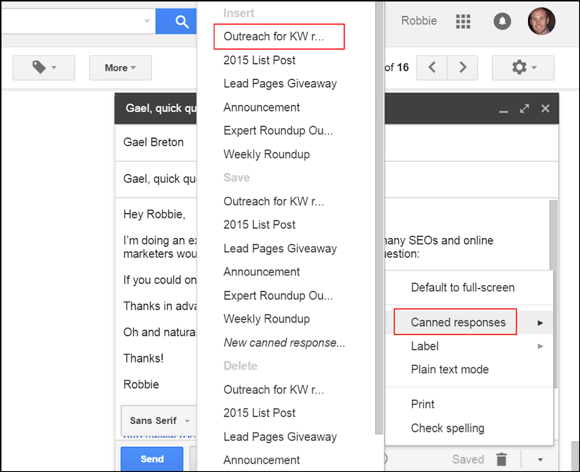
Task: Send the email with Send button
Action: (152, 459)
